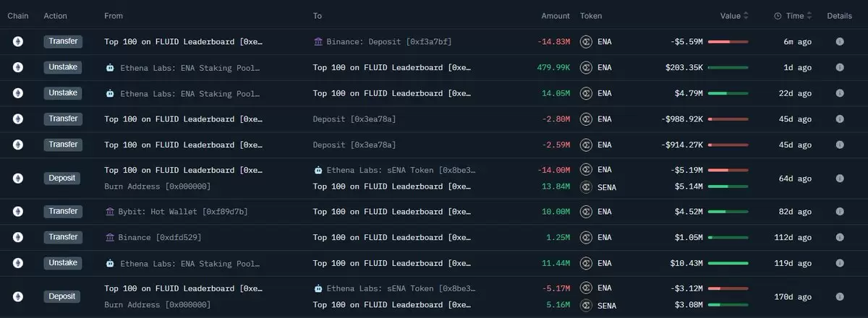868x318 pixels.
Task: Click robot icon beside staking pool, 1d row
Action: pyautogui.click(x=110, y=68)
